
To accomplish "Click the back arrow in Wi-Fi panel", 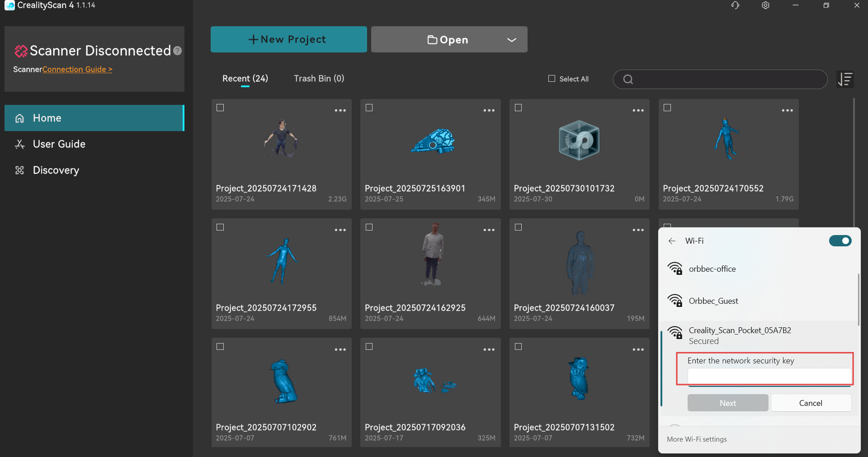I will point(672,241).
